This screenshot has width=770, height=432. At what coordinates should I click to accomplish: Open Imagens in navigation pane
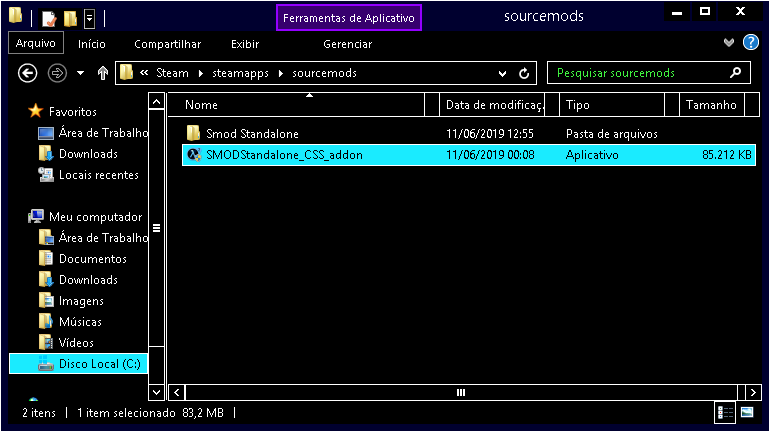click(x=81, y=301)
